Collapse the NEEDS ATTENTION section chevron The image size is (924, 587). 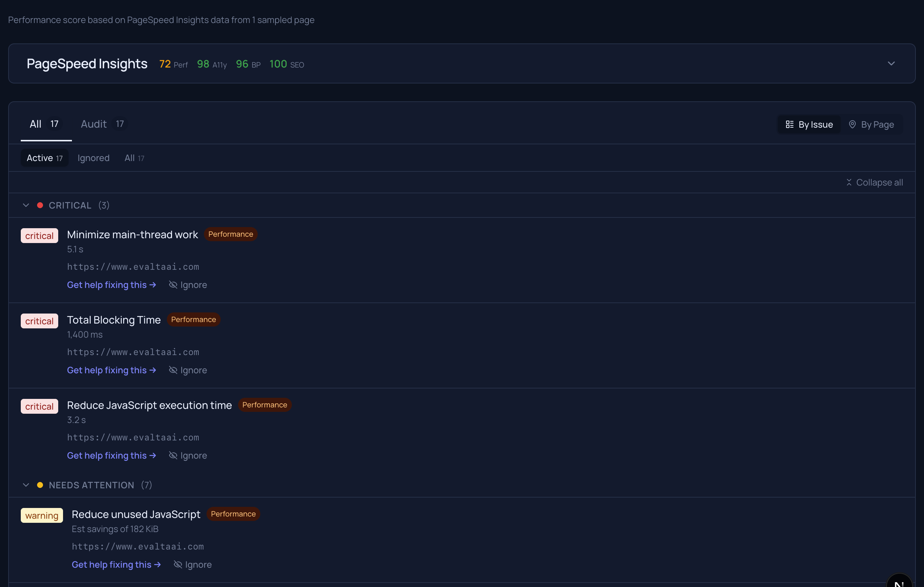click(x=26, y=485)
